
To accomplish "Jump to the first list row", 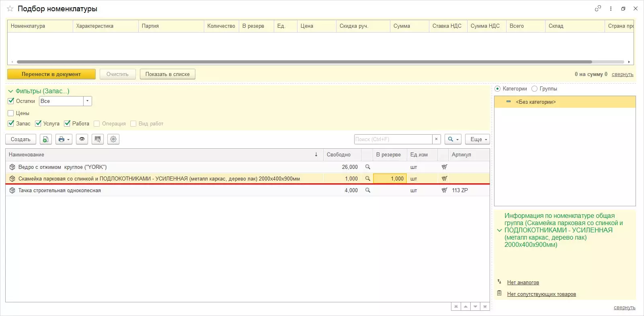I will click(456, 307).
